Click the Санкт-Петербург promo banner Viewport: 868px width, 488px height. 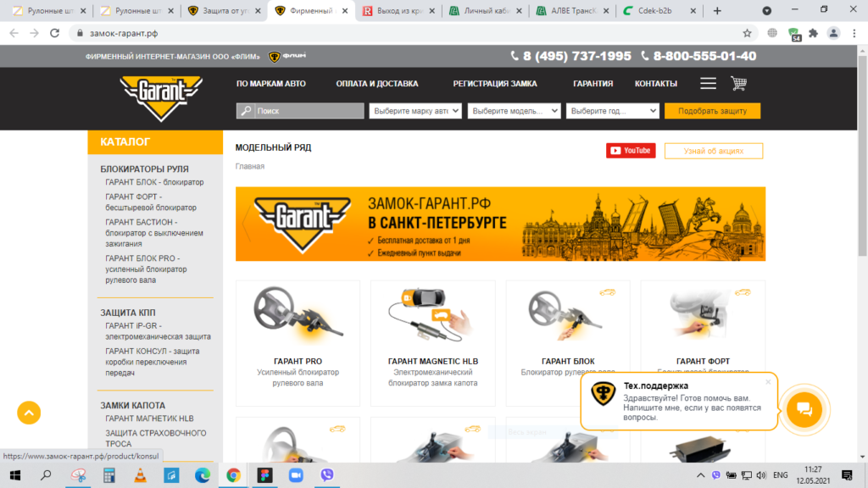[500, 224]
